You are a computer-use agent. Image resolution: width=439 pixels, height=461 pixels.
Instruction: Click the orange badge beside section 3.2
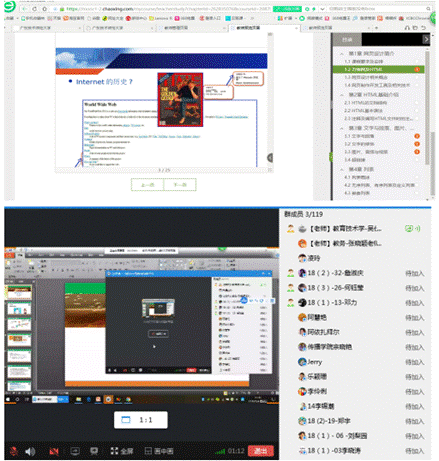[417, 144]
